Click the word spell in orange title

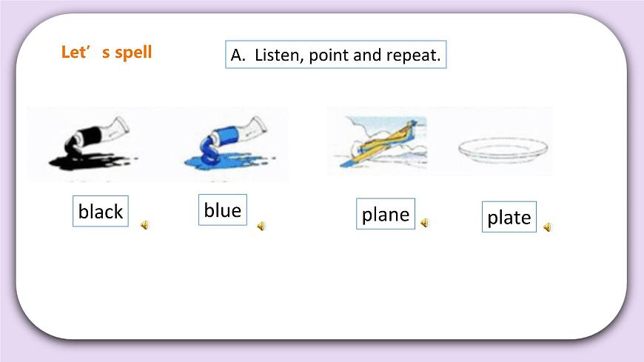[x=133, y=52]
